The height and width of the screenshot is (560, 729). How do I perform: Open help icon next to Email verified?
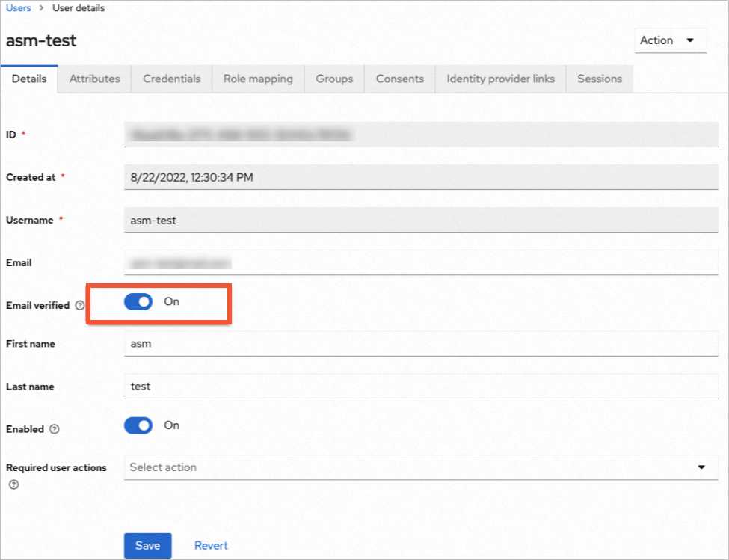pos(80,305)
